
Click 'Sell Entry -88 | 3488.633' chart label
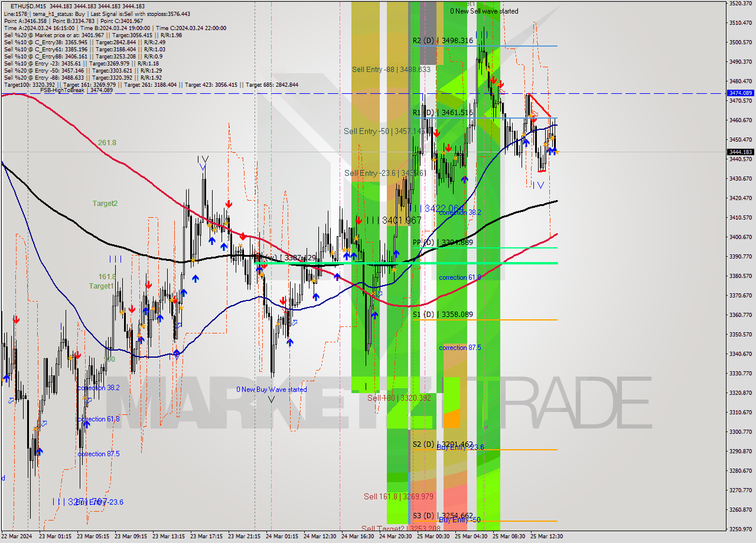(390, 70)
